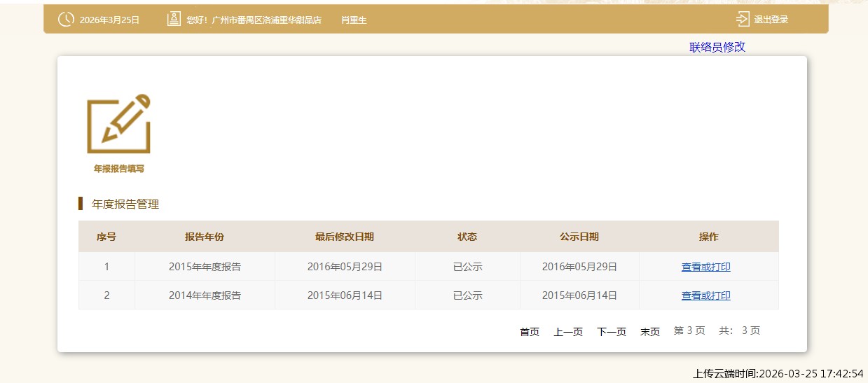Select the 2015年年度报告 table cell
Viewport: 868px width, 383px height.
pos(205,267)
